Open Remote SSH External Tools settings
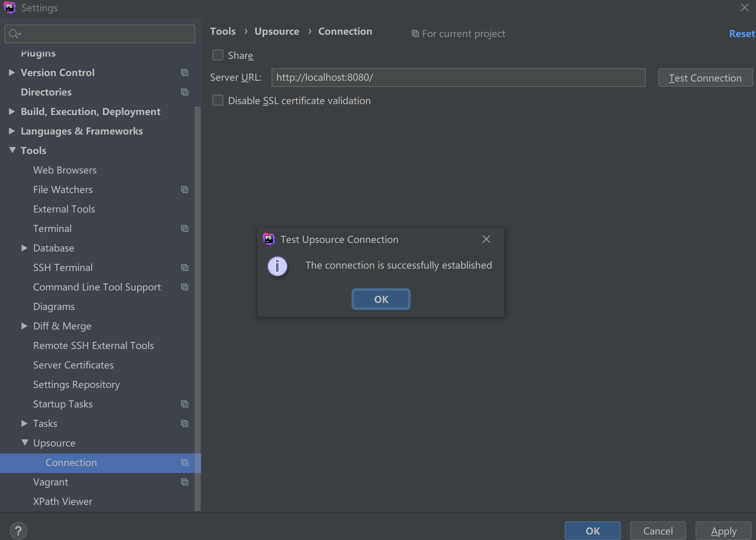The width and height of the screenshot is (756, 540). click(x=94, y=345)
